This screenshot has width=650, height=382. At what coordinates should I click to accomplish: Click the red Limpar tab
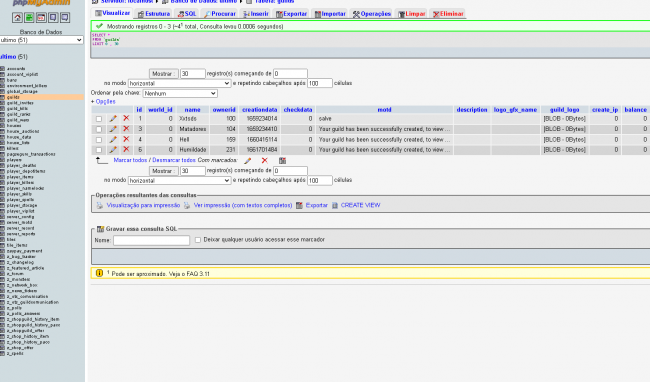tap(412, 14)
